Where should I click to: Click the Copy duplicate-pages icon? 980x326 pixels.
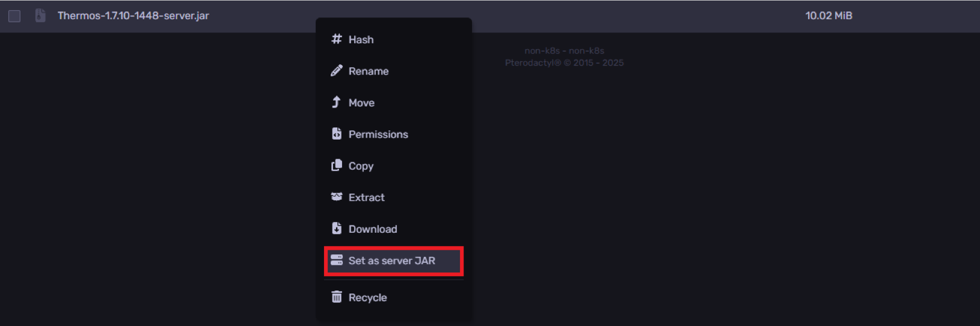[337, 165]
